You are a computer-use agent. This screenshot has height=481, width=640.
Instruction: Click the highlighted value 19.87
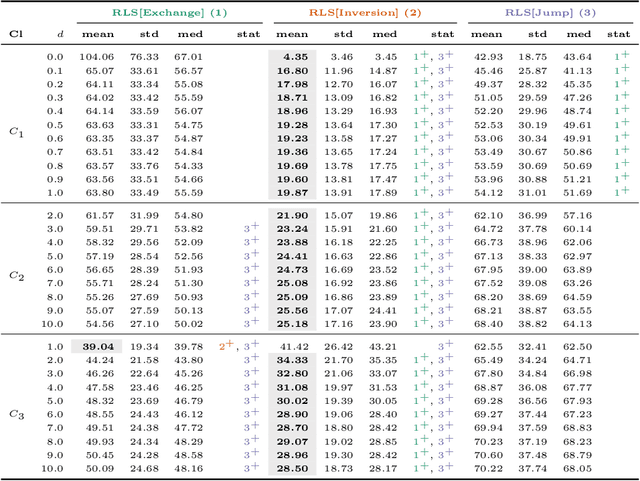pos(292,192)
